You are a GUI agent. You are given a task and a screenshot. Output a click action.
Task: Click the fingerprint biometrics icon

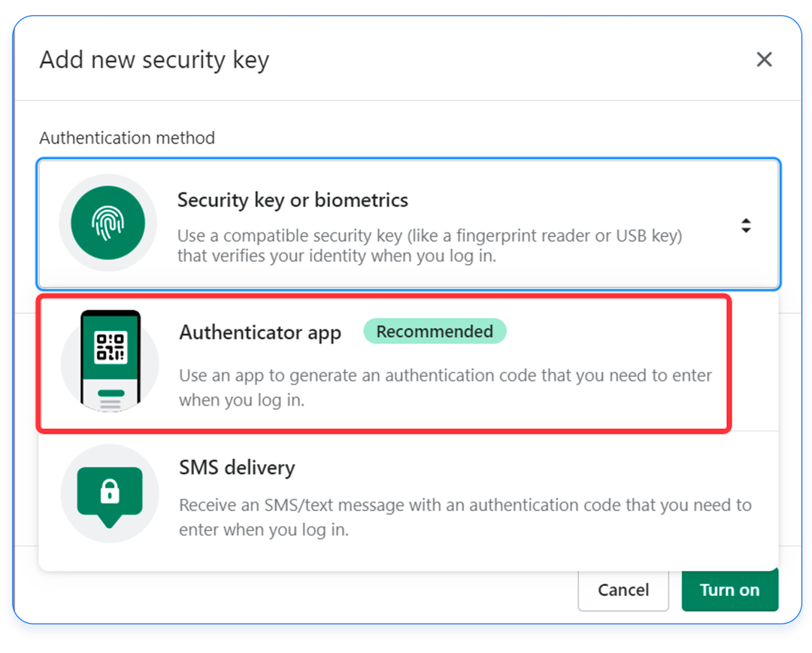108,223
